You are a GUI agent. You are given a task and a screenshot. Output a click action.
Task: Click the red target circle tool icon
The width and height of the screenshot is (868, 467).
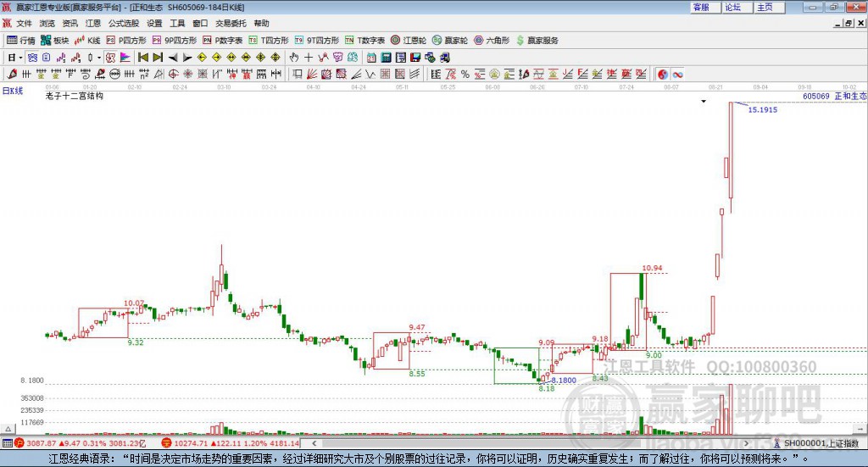click(x=173, y=74)
